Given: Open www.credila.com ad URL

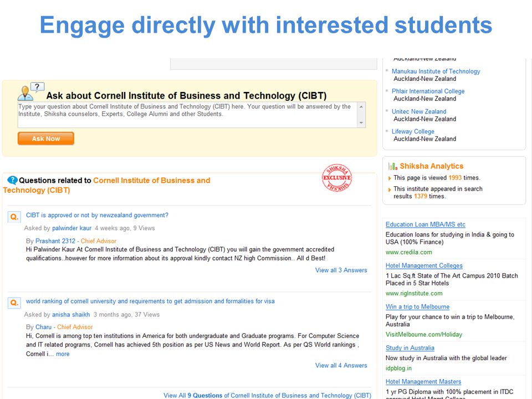Looking at the screenshot, I should pos(408,252).
